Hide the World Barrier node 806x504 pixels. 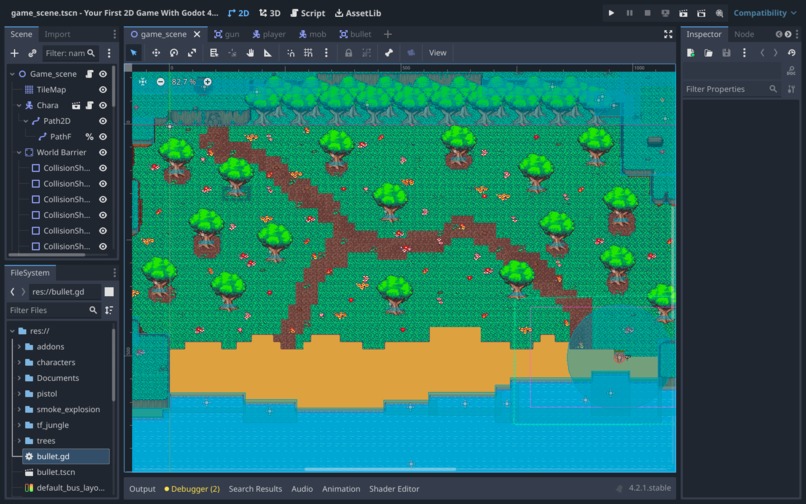pos(103,152)
